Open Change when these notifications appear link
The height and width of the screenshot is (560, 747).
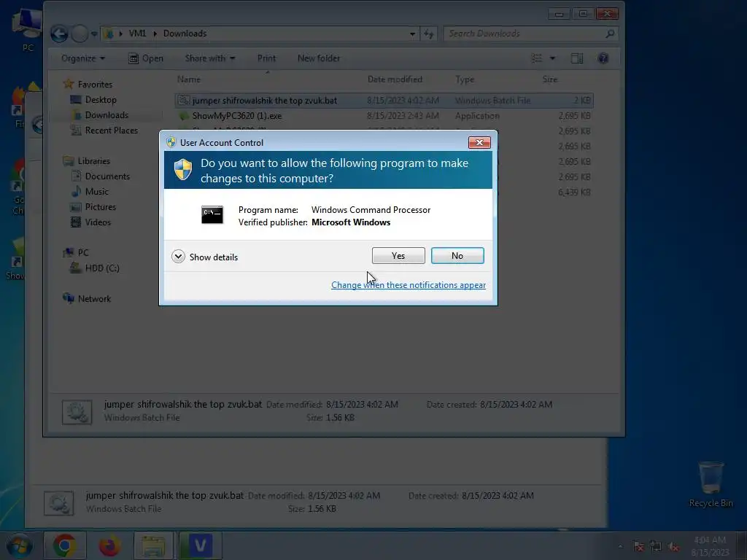click(x=409, y=285)
